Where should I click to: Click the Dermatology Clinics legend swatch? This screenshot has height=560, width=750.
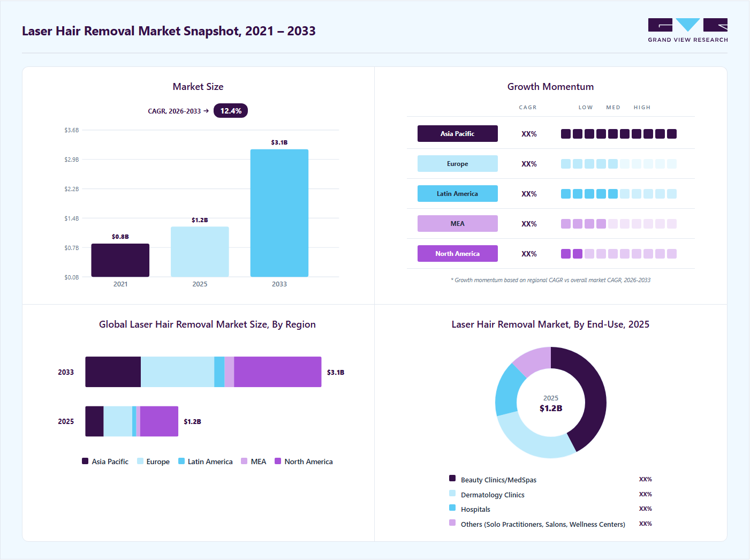coord(452,493)
